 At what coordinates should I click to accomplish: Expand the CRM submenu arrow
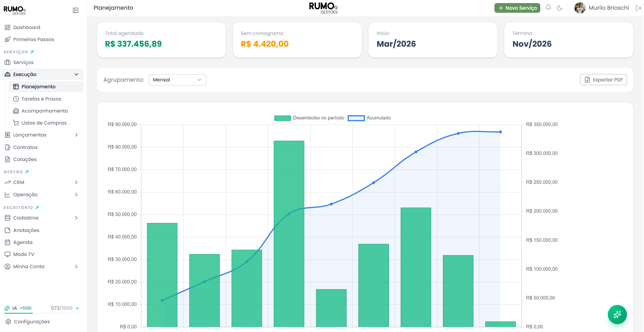76,182
